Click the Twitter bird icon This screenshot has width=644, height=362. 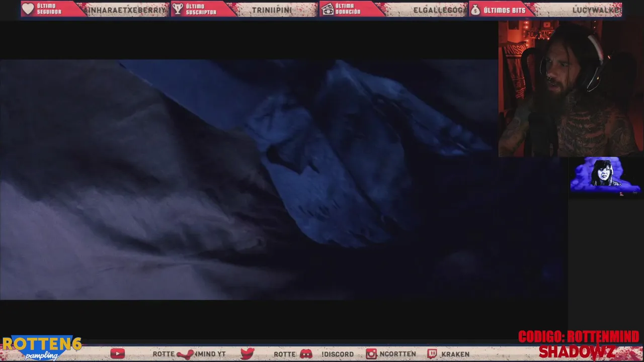(x=247, y=354)
